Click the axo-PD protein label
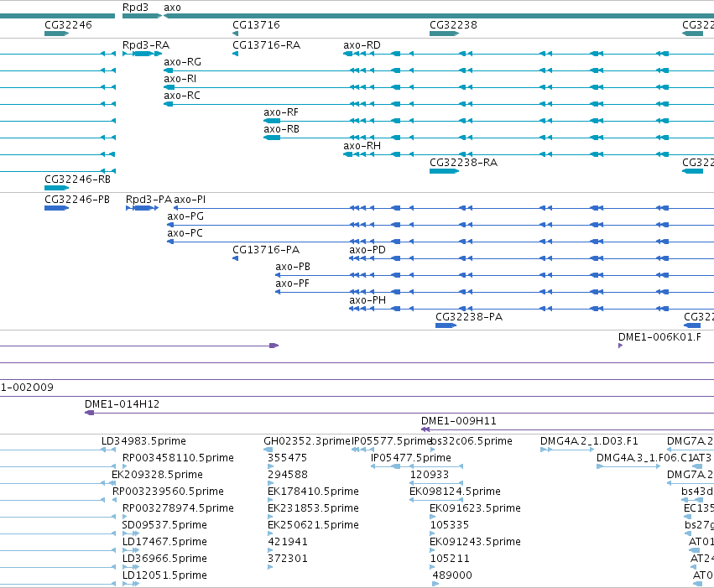714x588 pixels. pos(367,250)
